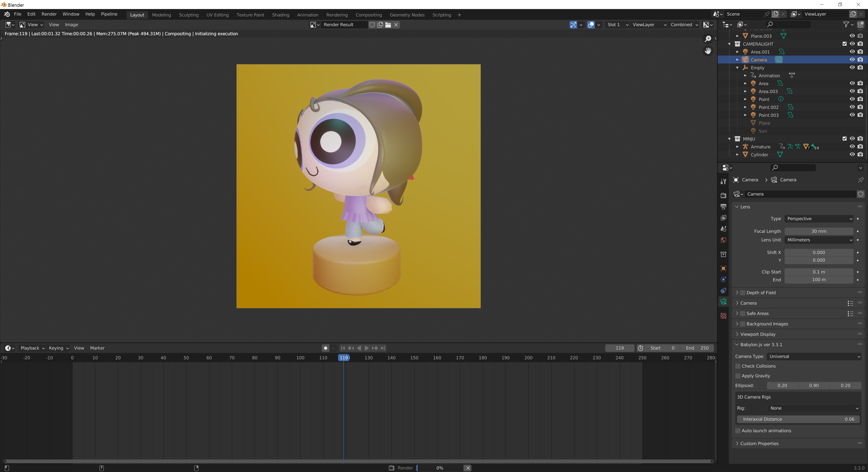868x472 pixels.
Task: Open the Render properties tab icon
Action: 723,195
